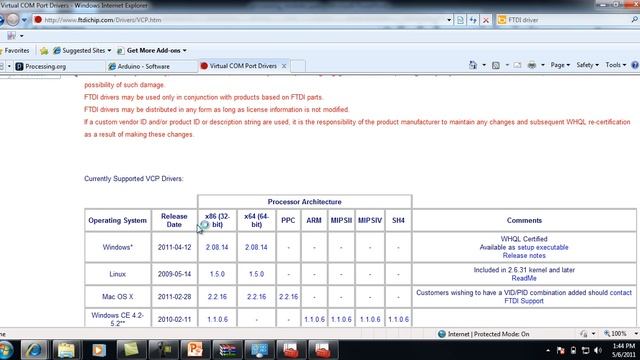Screen dimensions: 640x360
Task: Open Mac OS X PPC driver 2.2.16
Action: tap(289, 297)
